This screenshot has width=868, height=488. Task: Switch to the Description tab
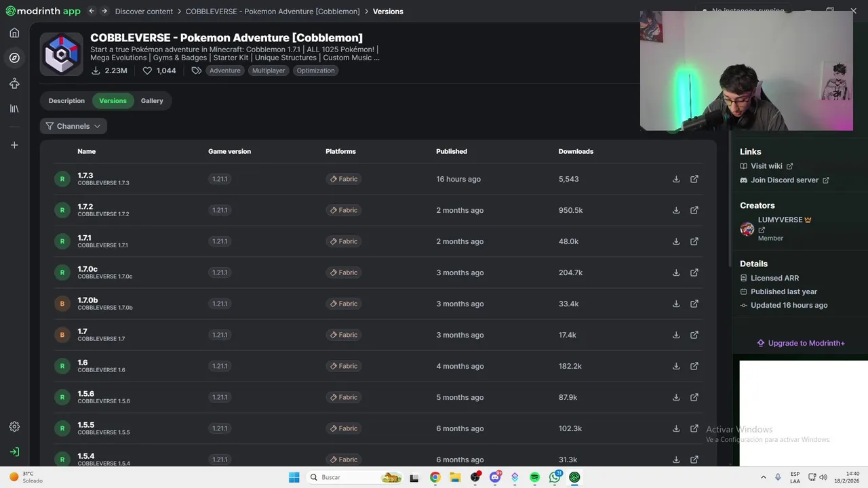tap(66, 101)
